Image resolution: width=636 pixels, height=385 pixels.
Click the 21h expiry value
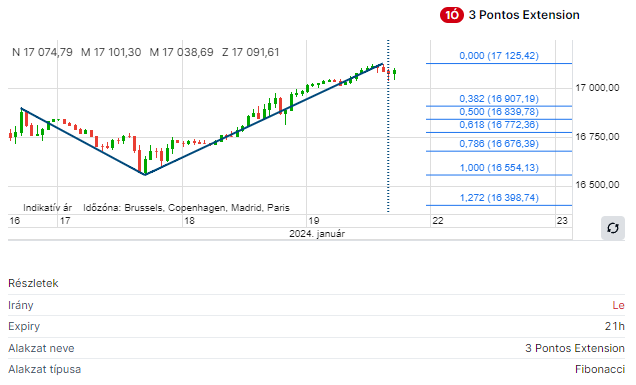(x=615, y=326)
